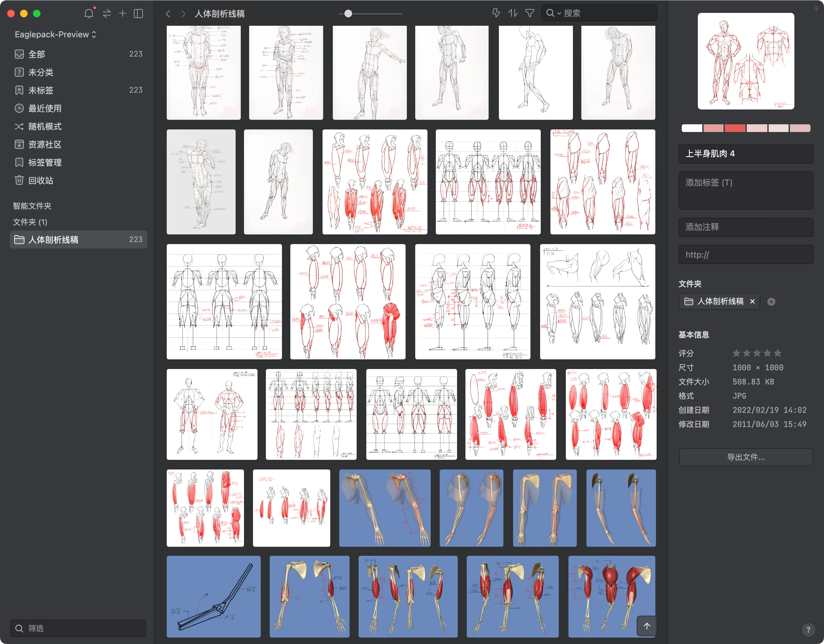
Task: Open 标签管理 in the sidebar
Action: coord(79,163)
